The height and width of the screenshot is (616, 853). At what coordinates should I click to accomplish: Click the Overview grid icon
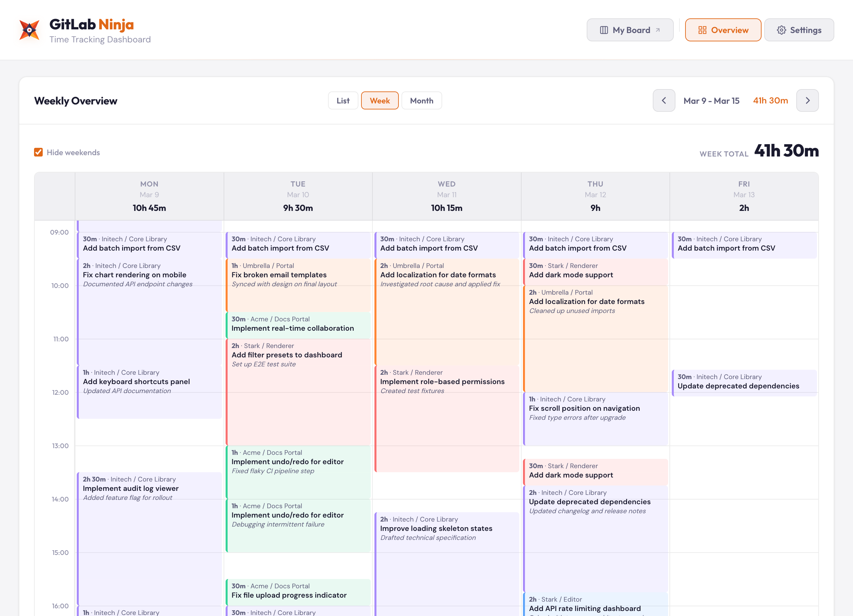pos(703,30)
